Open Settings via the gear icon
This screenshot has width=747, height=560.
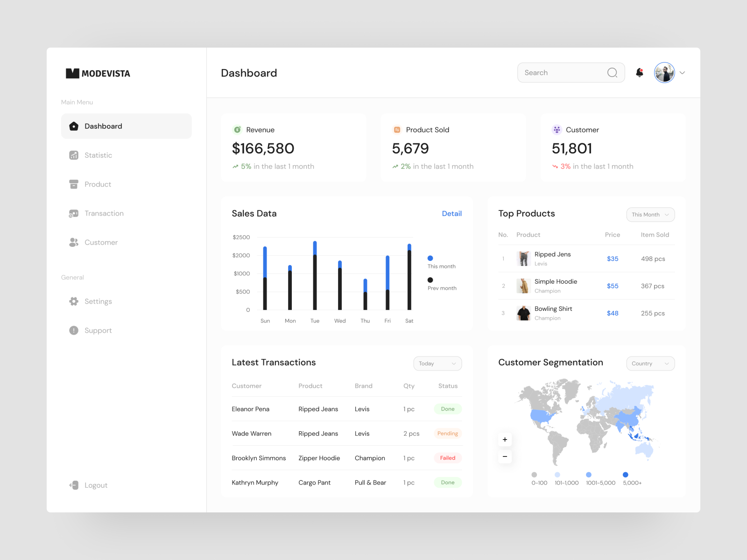(x=73, y=301)
